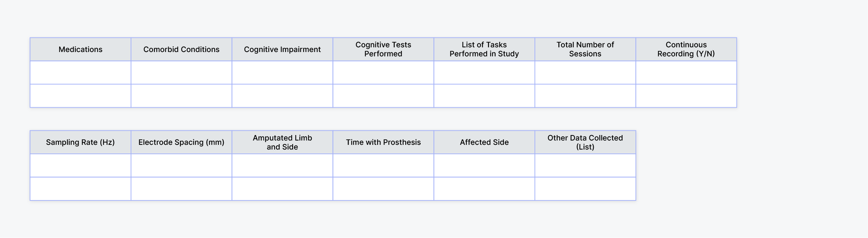Select second row cell under Cognitive Impairment
Screen dimensions: 868x238
coord(282,96)
